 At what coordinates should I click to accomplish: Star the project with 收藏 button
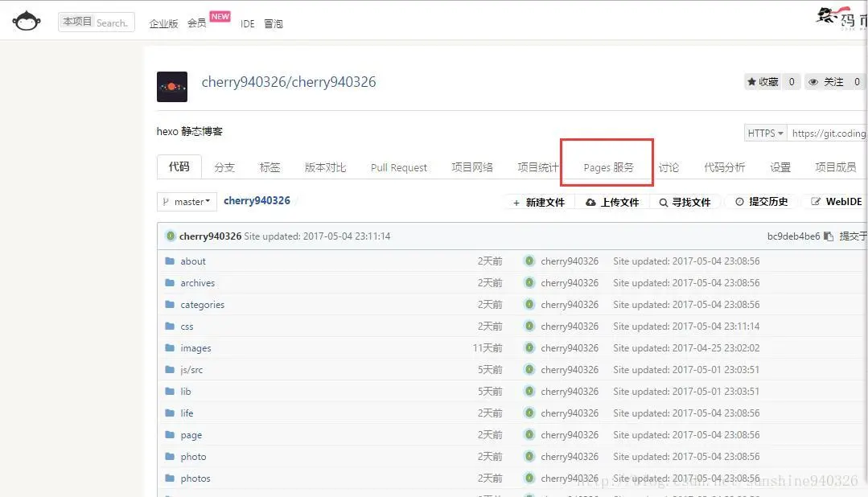(763, 82)
